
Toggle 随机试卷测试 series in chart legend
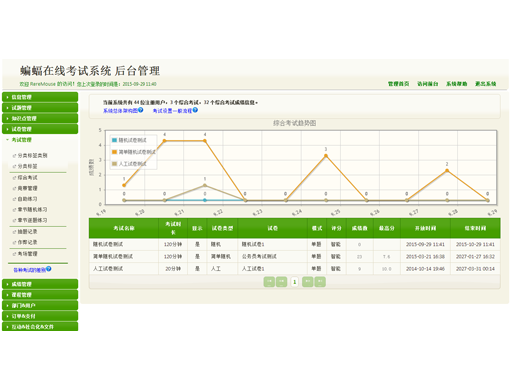[129, 140]
